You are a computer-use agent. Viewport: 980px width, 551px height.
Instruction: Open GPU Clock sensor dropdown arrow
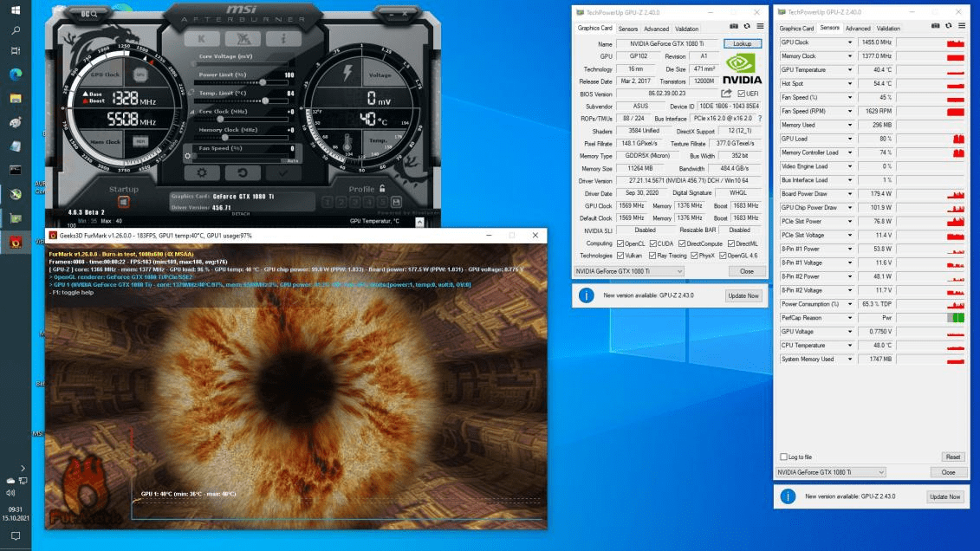pos(849,42)
